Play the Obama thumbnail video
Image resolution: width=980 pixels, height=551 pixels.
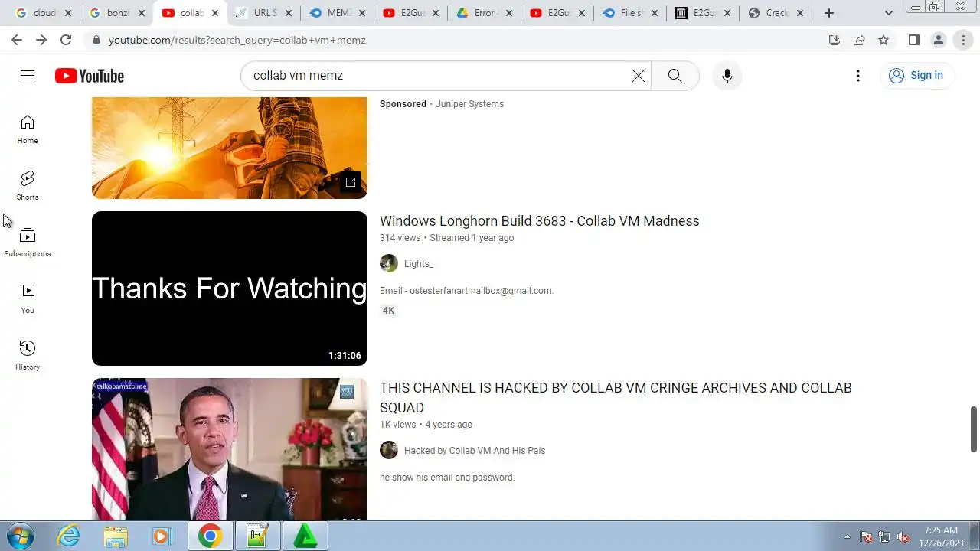tap(230, 449)
